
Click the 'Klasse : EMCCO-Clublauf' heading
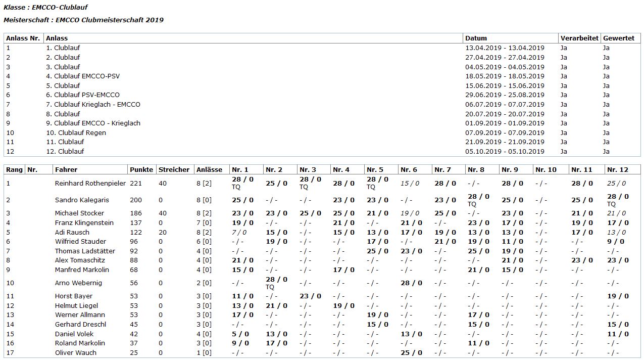tap(45, 8)
